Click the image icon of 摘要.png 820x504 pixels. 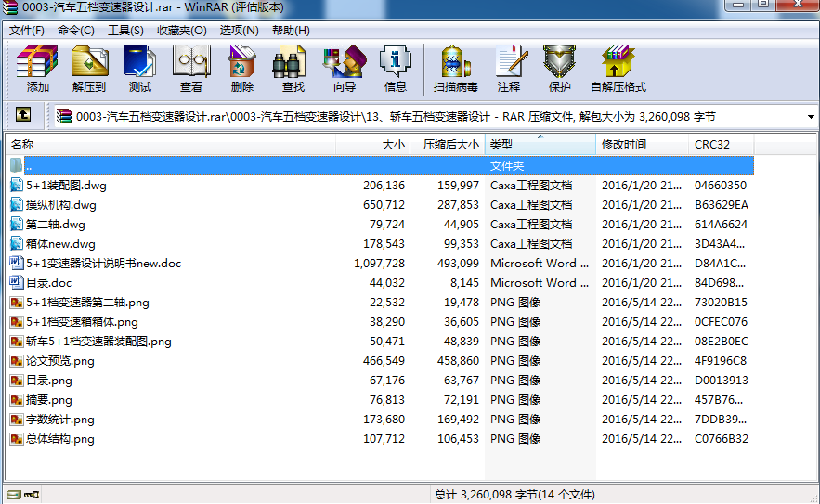(x=17, y=400)
